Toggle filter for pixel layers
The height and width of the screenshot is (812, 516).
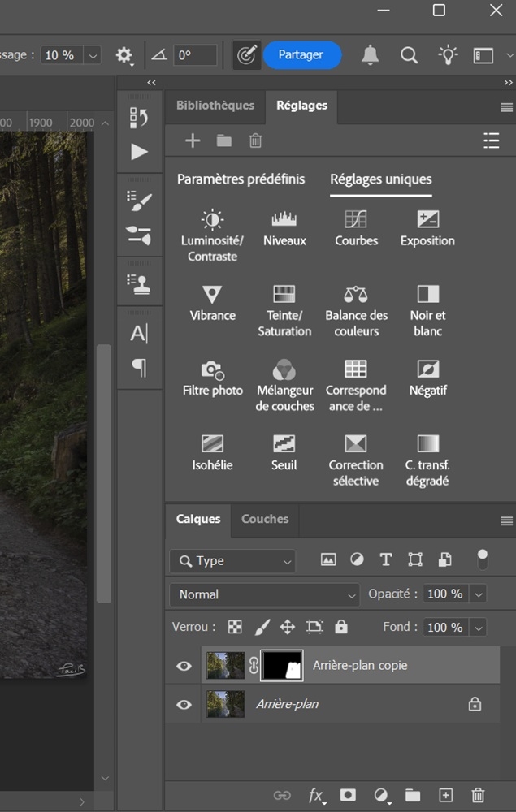(328, 559)
